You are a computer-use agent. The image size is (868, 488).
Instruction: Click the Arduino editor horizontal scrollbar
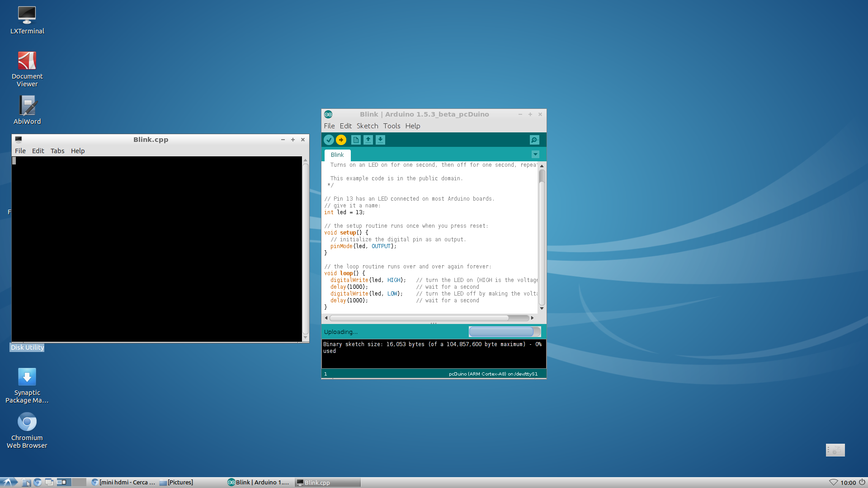[429, 318]
